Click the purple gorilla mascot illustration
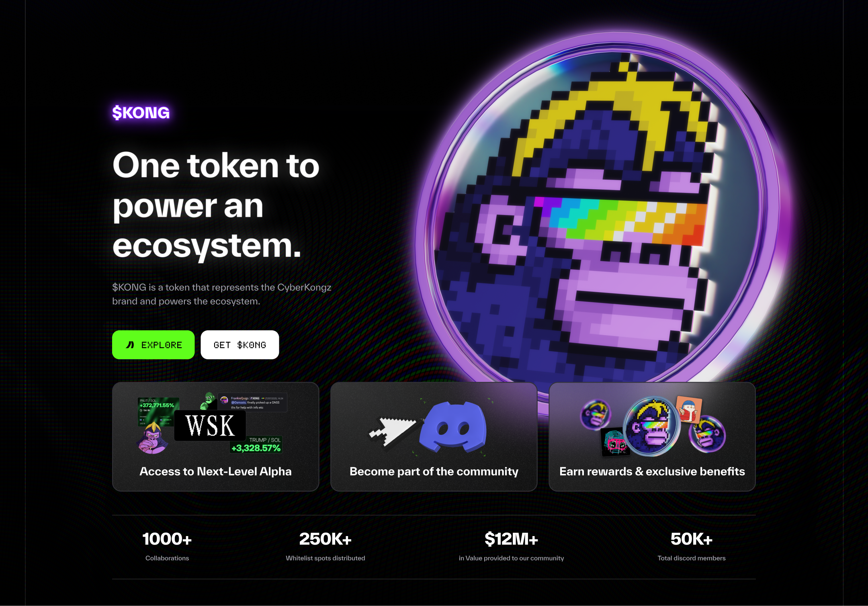Screen dimensions: 868x606 point(152,438)
